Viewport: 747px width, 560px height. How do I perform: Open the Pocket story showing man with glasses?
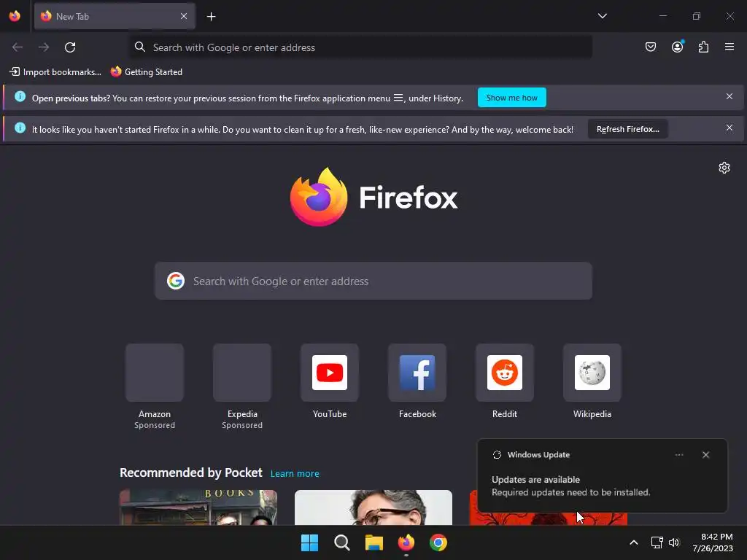(373, 507)
